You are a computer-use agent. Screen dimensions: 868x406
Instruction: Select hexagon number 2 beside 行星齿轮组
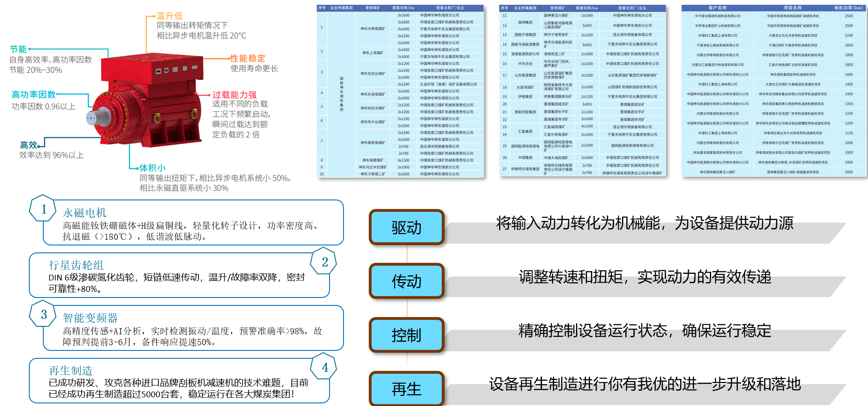324,262
